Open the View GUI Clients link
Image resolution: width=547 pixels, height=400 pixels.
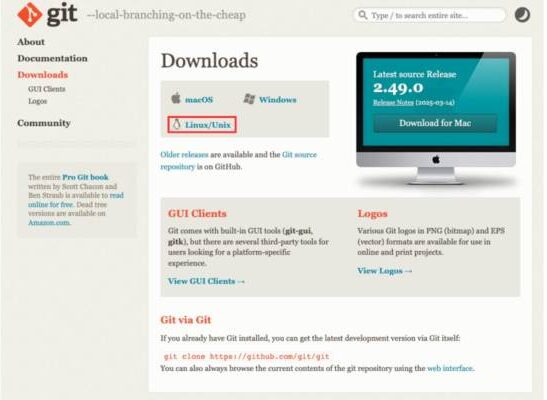pos(206,281)
